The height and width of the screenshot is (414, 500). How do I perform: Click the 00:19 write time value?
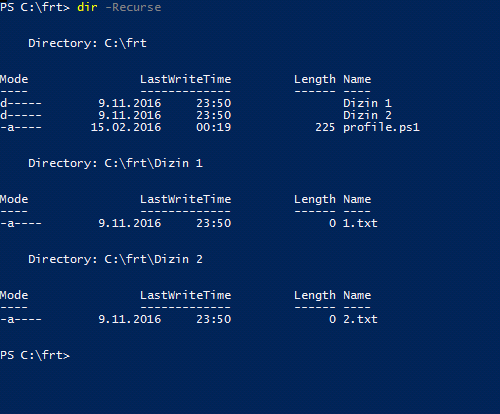pyautogui.click(x=214, y=127)
